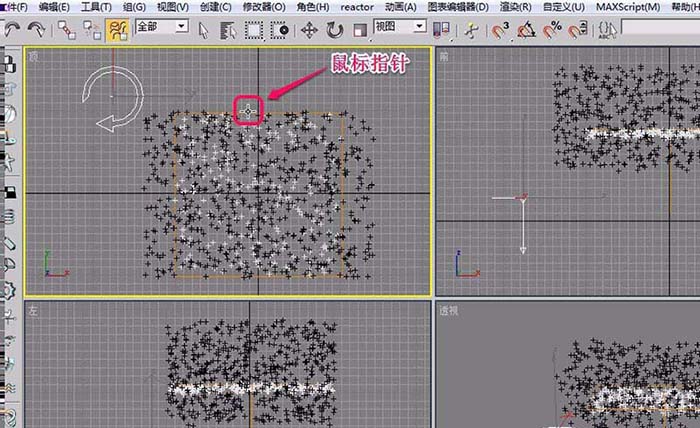The height and width of the screenshot is (428, 700).
Task: Toggle Window/Crossing selection mode
Action: pyautogui.click(x=280, y=30)
